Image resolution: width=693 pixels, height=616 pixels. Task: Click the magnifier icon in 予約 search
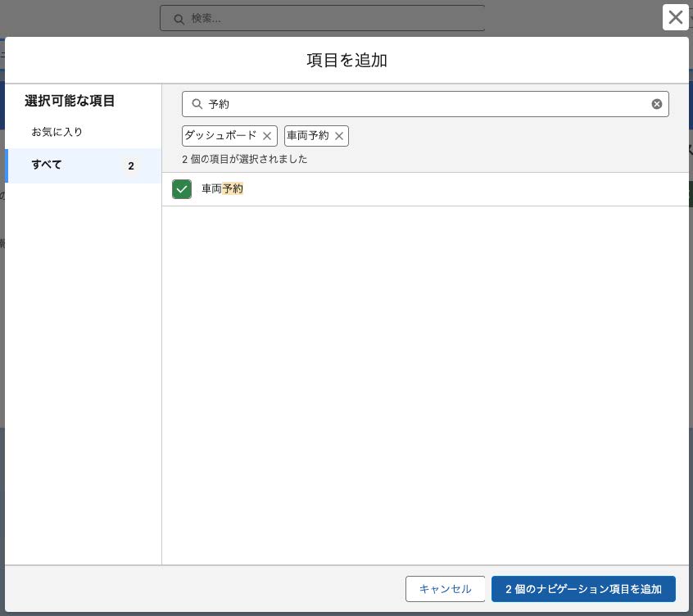(x=197, y=104)
